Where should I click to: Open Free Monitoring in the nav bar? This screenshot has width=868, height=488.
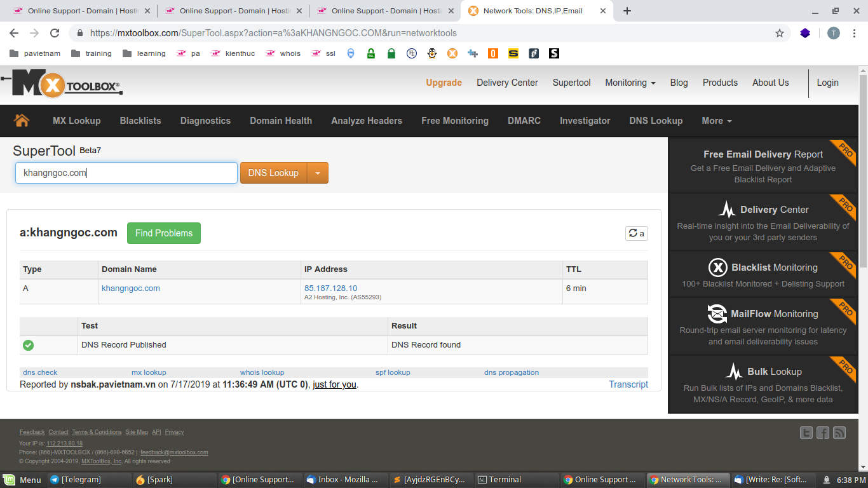(x=455, y=121)
